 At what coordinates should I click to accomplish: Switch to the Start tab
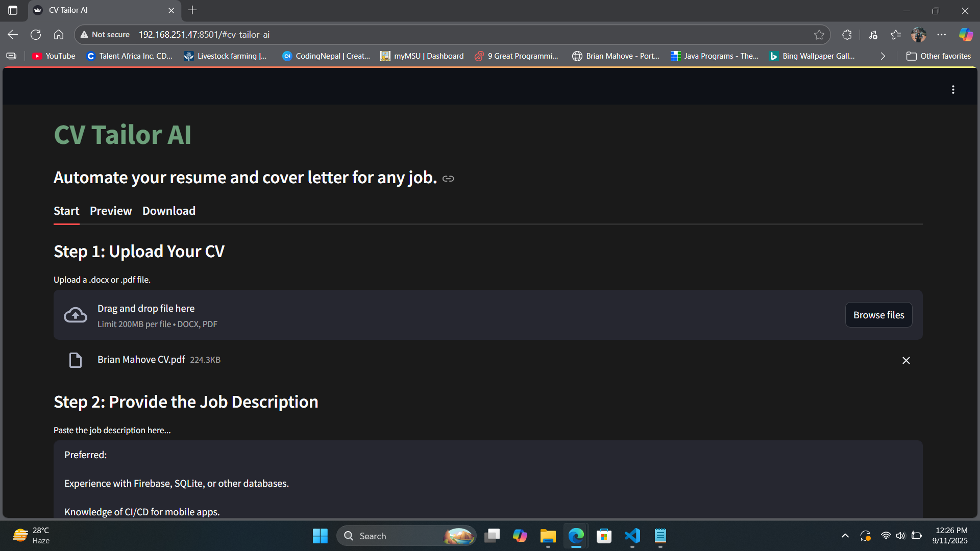click(x=66, y=211)
